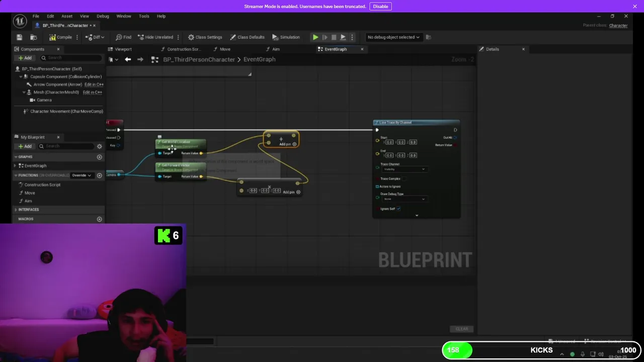This screenshot has width=644, height=362.
Task: Expand the EventGraph tree arrow
Action: click(16, 166)
